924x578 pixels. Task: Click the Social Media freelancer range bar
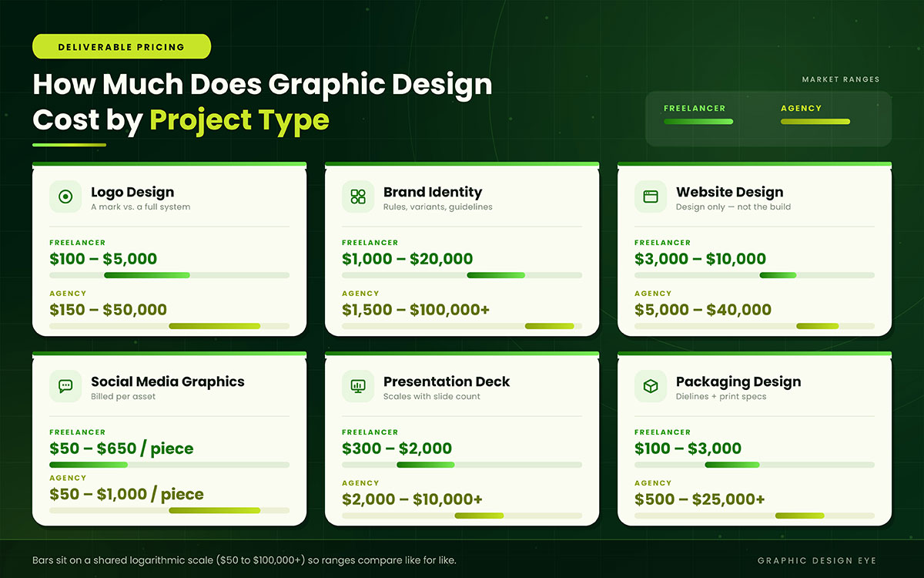[x=89, y=465]
